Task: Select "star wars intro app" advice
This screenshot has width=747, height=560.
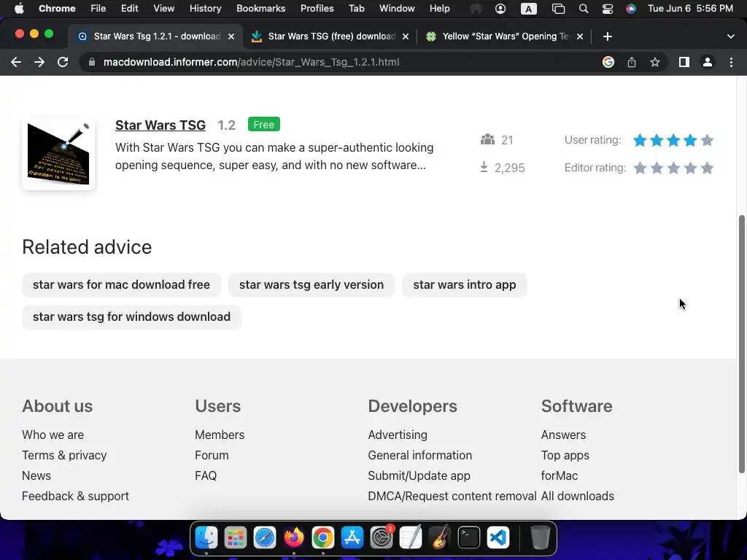Action: pyautogui.click(x=465, y=285)
